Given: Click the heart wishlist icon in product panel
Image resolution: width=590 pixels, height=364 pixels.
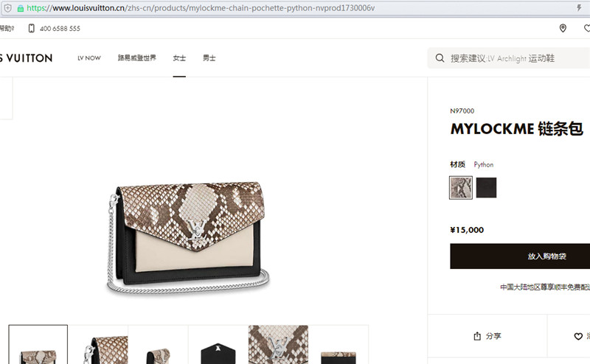Looking at the screenshot, I should tap(578, 336).
